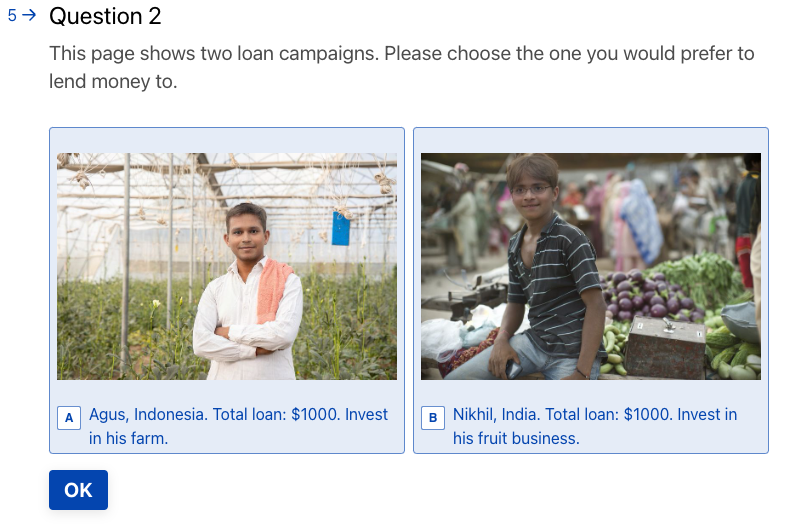Click the blue tag hanging in greenhouse photo
Viewport: 790px width, 528px height.
click(x=341, y=229)
